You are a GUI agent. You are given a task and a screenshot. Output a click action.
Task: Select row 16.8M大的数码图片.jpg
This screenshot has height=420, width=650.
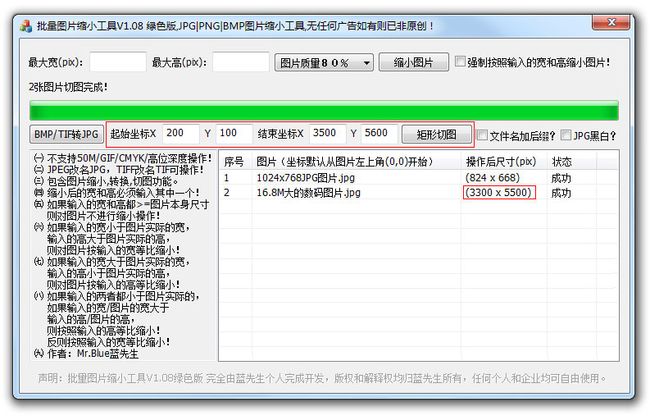pyautogui.click(x=419, y=193)
